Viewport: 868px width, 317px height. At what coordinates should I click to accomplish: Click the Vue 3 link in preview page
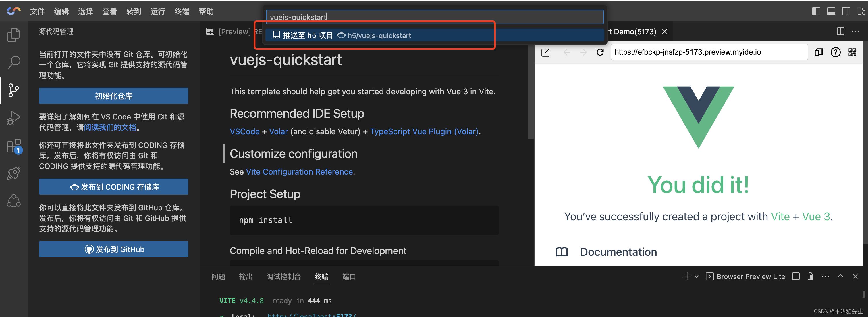click(x=816, y=217)
